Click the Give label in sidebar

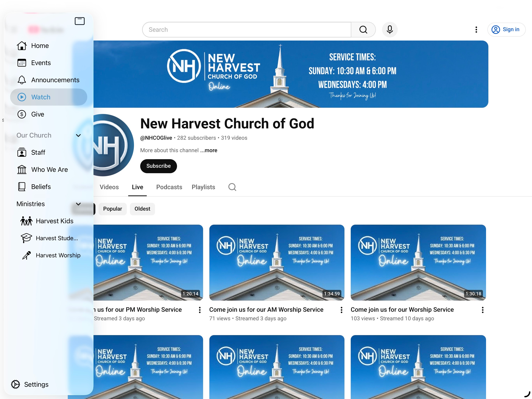pos(38,114)
